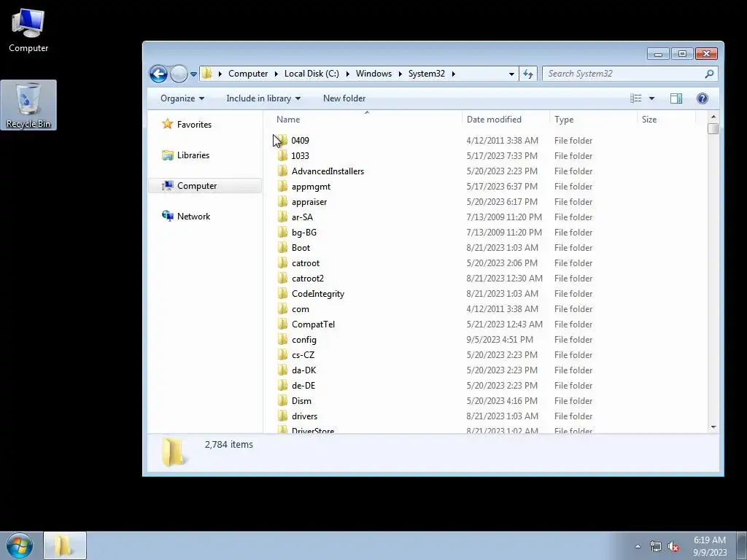Click Computer in the address breadcrumb

pyautogui.click(x=248, y=74)
